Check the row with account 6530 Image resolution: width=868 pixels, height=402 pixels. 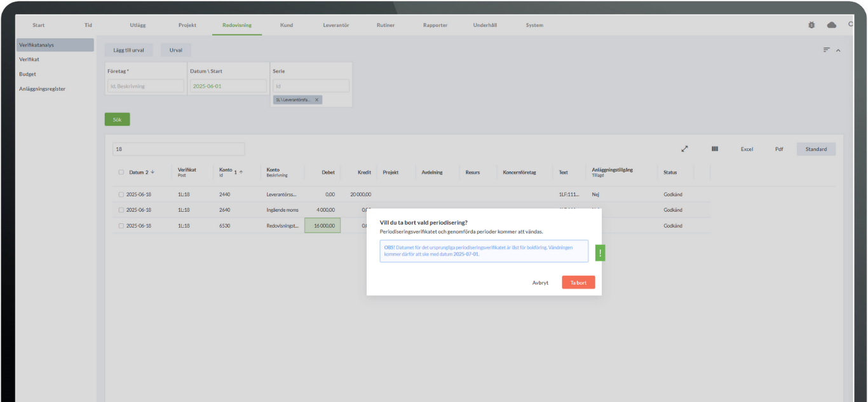pos(121,226)
